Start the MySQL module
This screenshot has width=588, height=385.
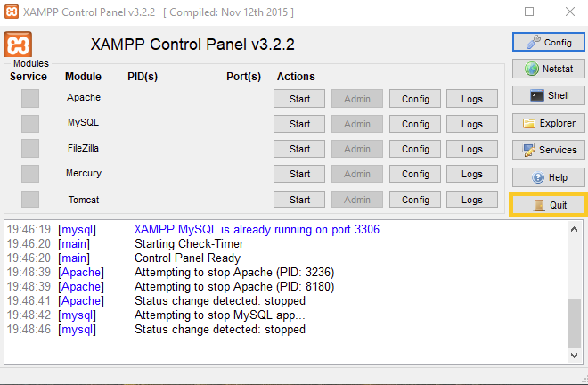click(x=299, y=124)
